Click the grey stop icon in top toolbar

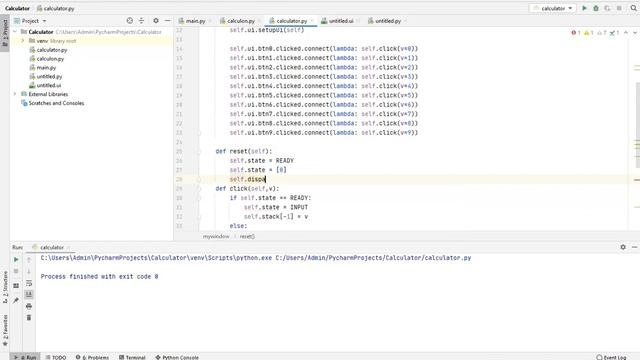point(619,8)
